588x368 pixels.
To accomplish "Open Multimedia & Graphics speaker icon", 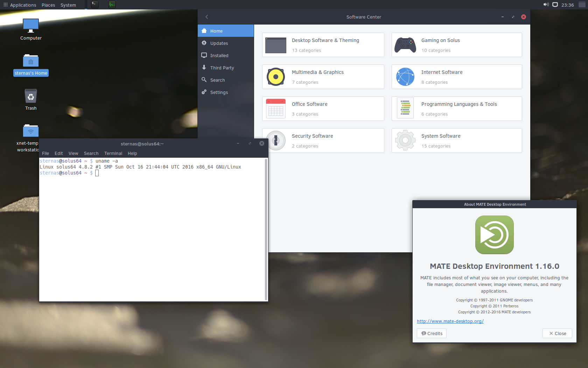I will coord(276,77).
